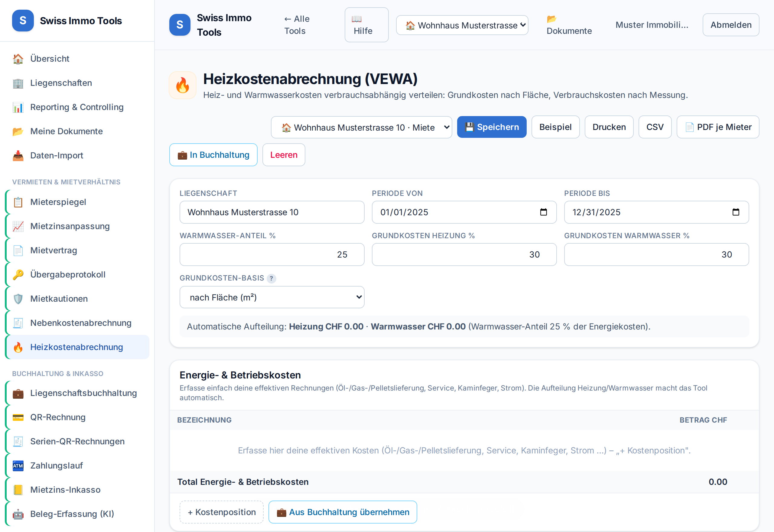Screen dimensions: 774x532
Task: Open calendar picker in Periode von field
Action: click(543, 212)
